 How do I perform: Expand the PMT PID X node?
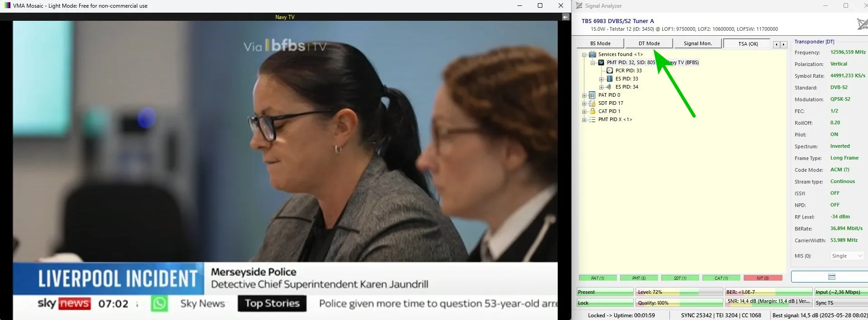(584, 120)
